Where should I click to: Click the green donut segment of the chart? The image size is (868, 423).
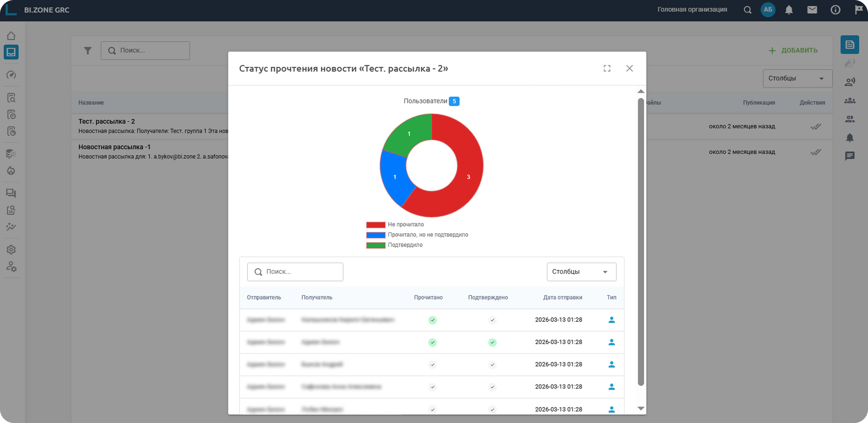coord(409,134)
